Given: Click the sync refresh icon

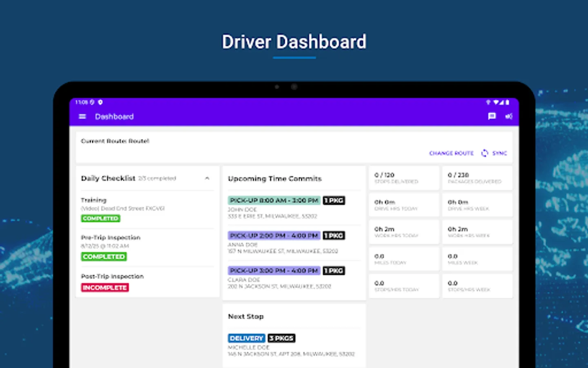Looking at the screenshot, I should pyautogui.click(x=484, y=153).
